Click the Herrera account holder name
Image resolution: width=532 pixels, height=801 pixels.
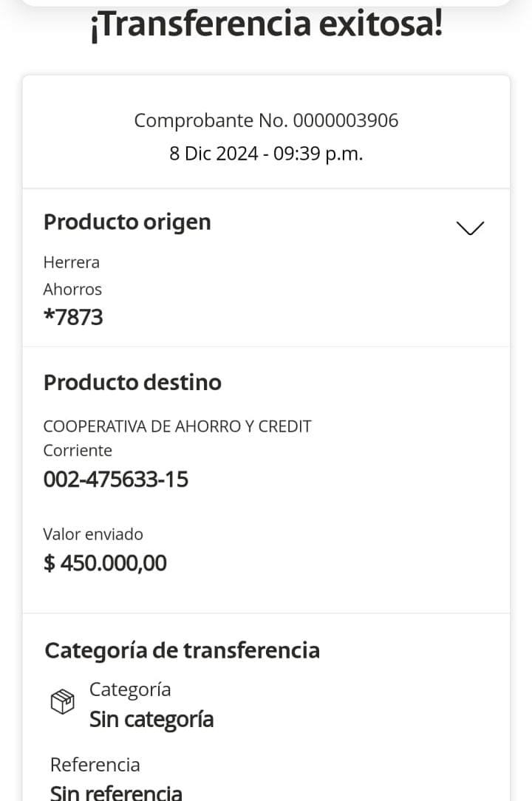click(x=71, y=262)
